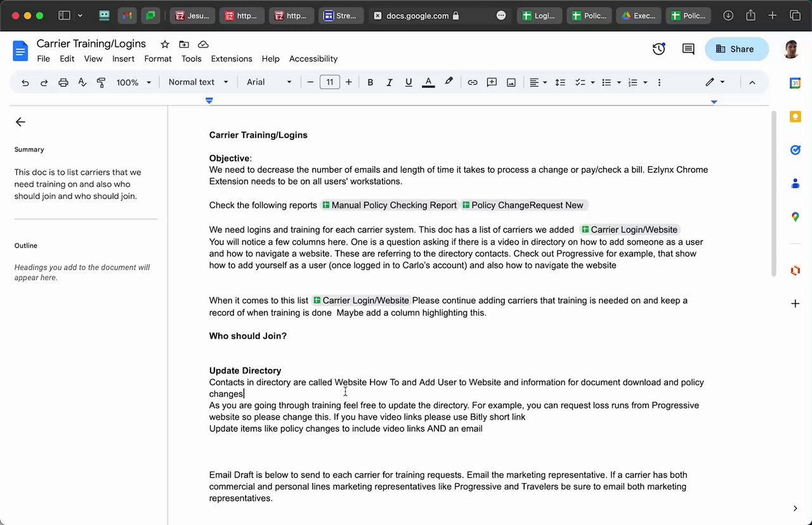Click the Redo arrow in toolbar

pos(44,82)
